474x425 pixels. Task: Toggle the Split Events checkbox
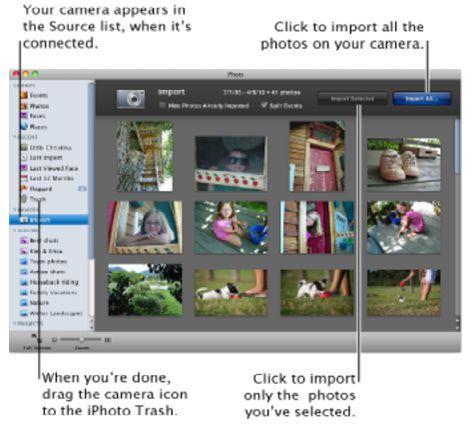[x=264, y=105]
